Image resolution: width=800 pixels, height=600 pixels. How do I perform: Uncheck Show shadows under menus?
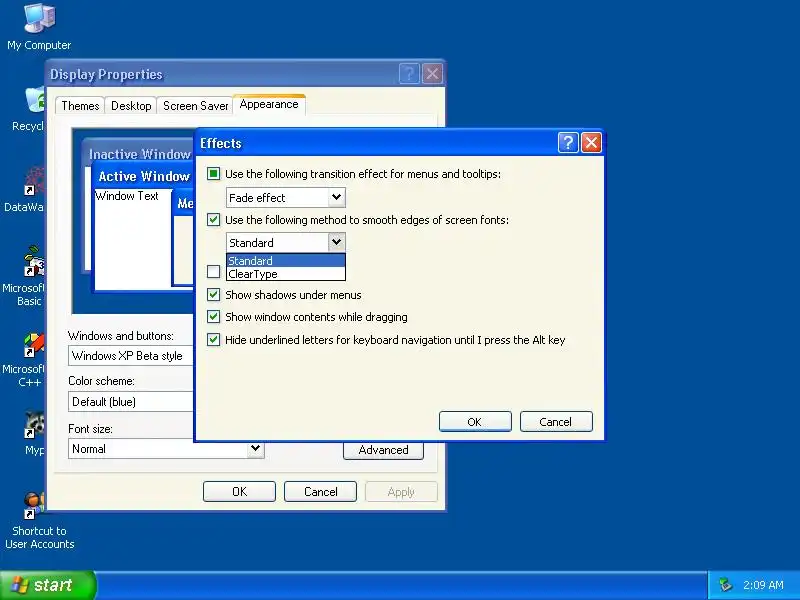pos(214,294)
